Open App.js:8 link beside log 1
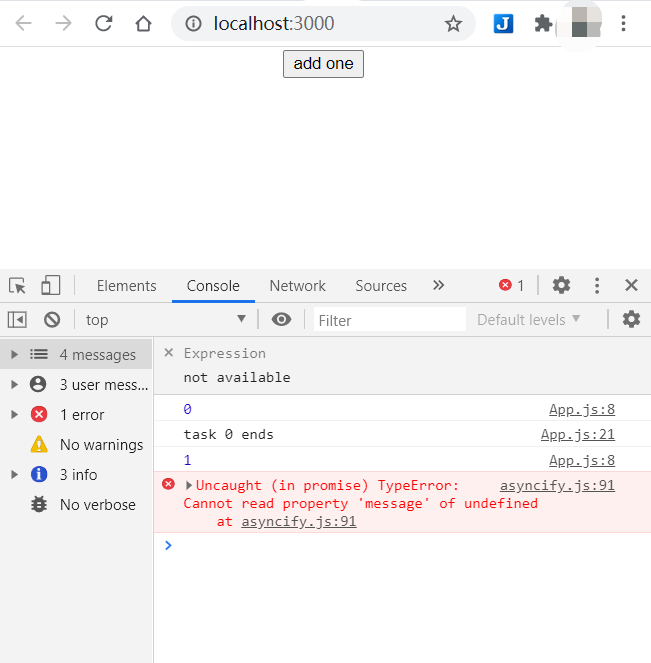 point(582,460)
